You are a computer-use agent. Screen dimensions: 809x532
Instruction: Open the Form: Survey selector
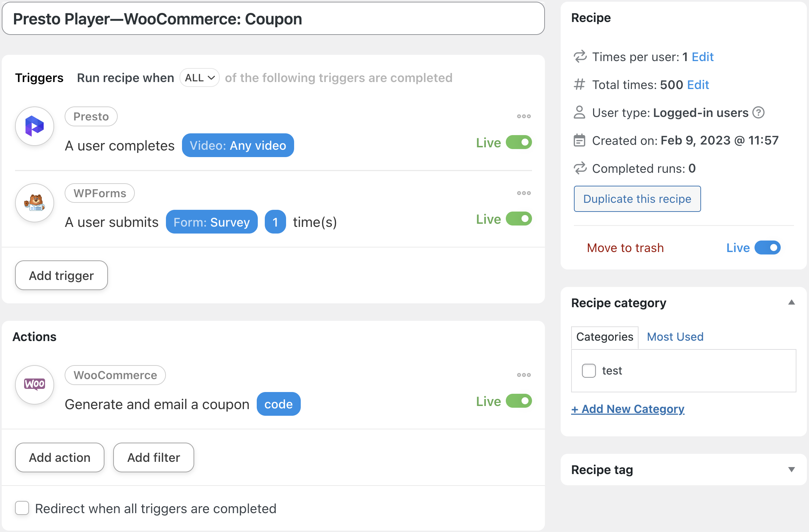tap(212, 222)
